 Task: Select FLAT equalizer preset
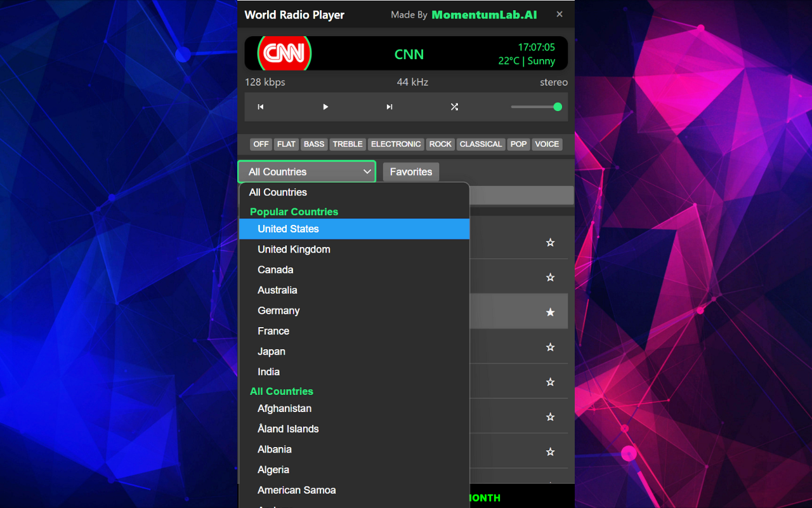[x=286, y=144]
